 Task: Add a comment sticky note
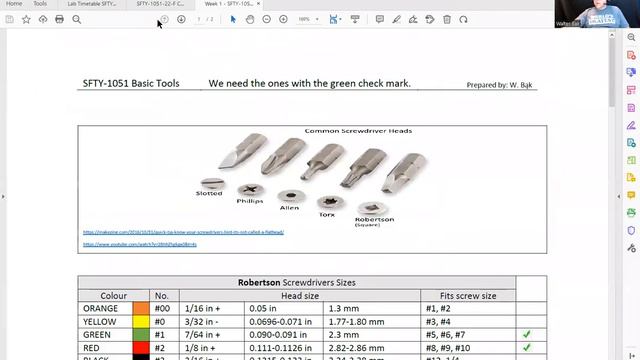(x=380, y=19)
